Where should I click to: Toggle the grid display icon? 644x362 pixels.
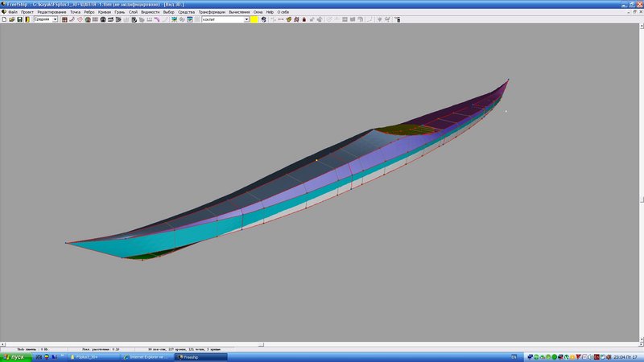click(x=95, y=19)
